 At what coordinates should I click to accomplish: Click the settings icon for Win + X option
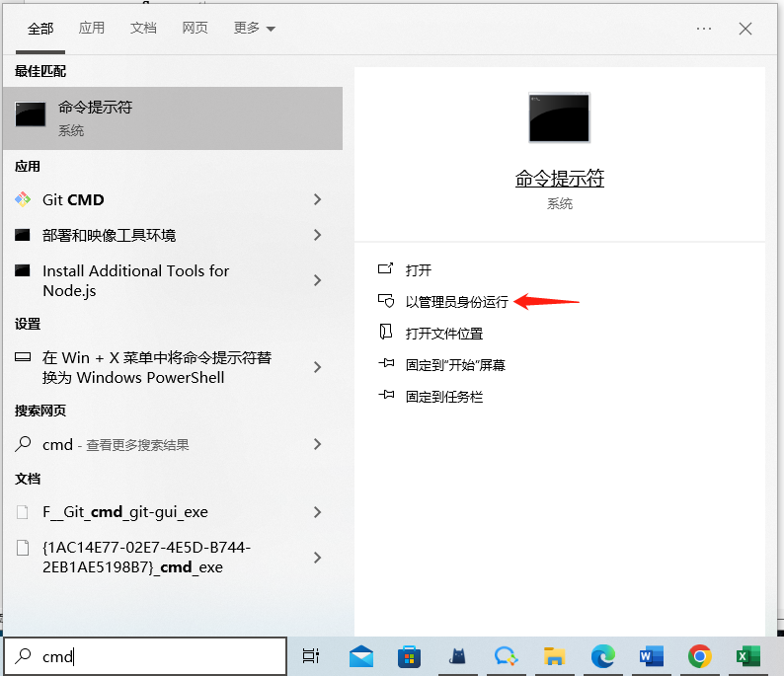point(23,356)
